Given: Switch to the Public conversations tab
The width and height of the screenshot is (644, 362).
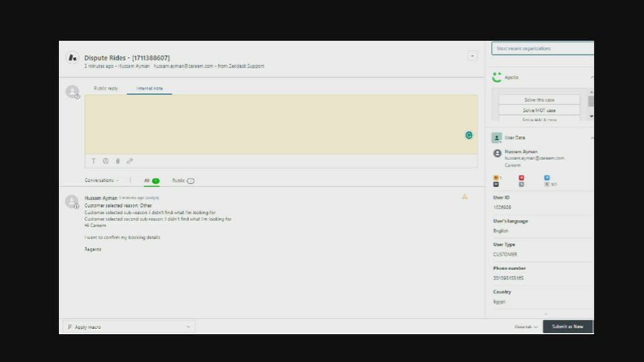Looking at the screenshot, I should point(182,180).
